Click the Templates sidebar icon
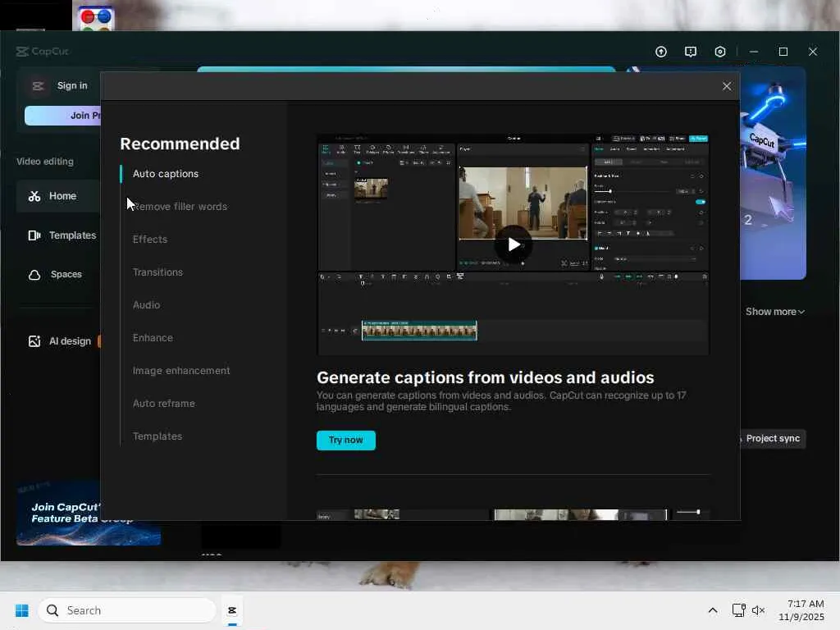Viewport: 840px width, 630px height. pyautogui.click(x=34, y=235)
